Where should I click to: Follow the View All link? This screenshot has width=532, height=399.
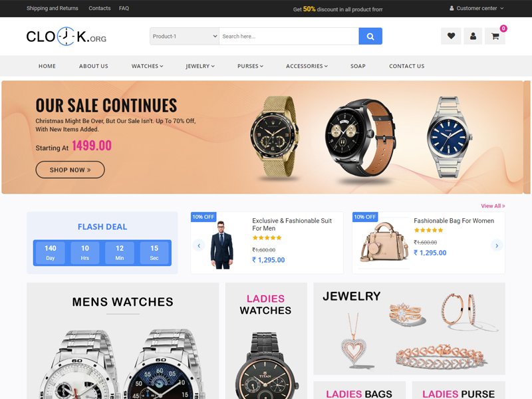point(493,206)
